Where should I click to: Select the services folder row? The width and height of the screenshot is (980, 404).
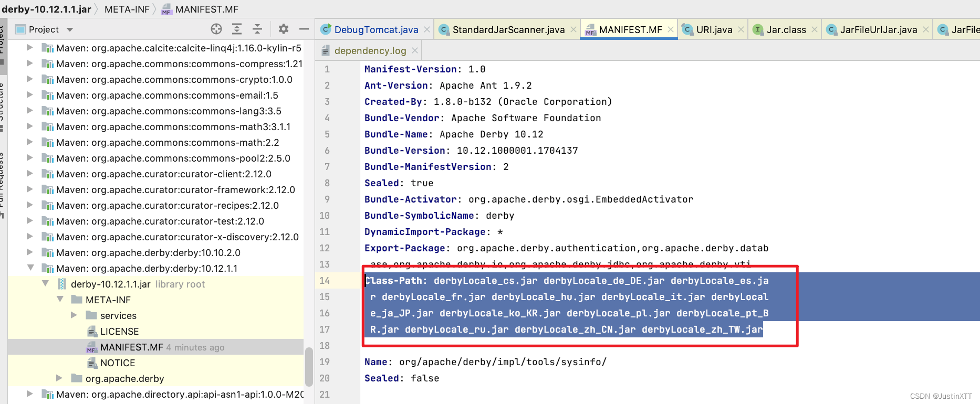coord(118,316)
